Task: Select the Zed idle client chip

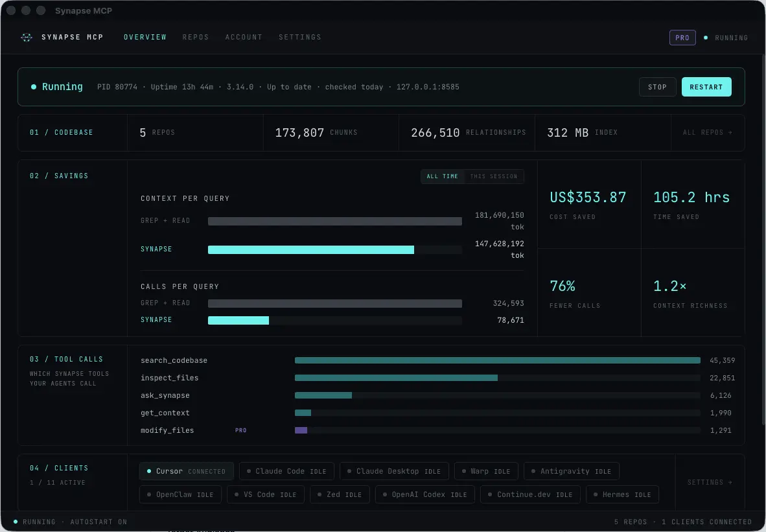Action: click(x=340, y=495)
